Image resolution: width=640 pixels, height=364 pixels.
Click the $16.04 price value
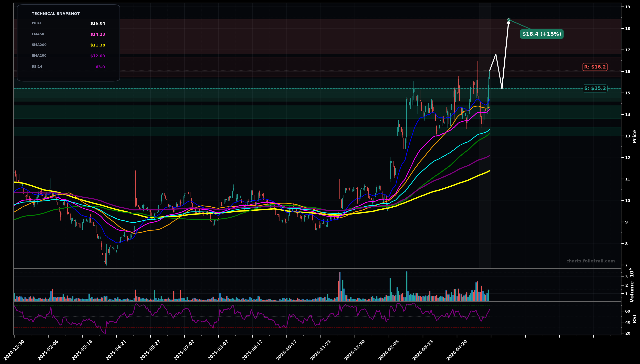click(x=98, y=23)
